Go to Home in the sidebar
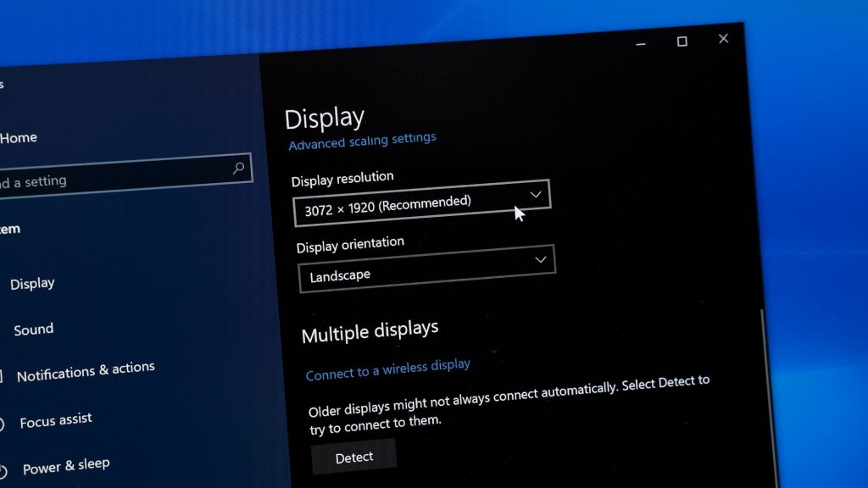Viewport: 868px width, 488px height. pyautogui.click(x=19, y=138)
